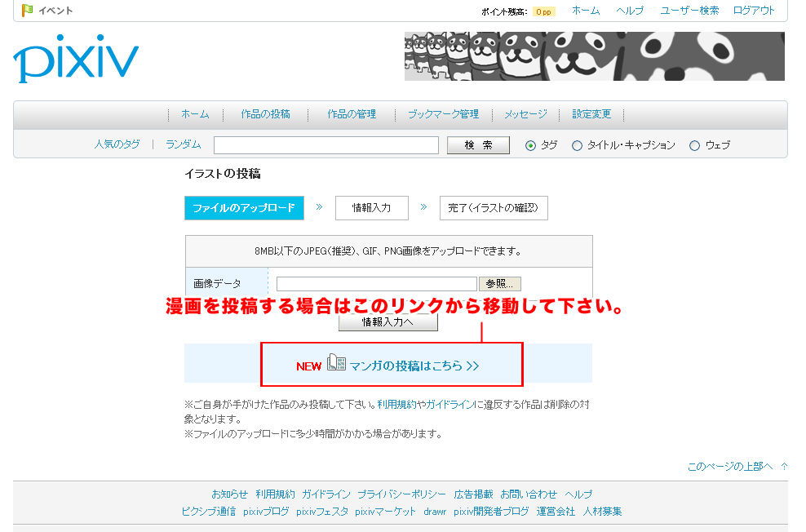Select the タイトル・キャプション radio button

578,145
